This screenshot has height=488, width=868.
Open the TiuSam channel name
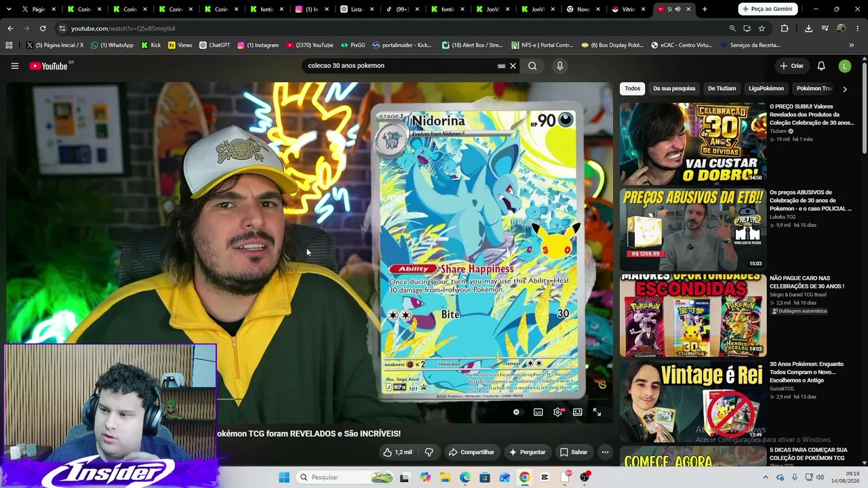click(778, 131)
